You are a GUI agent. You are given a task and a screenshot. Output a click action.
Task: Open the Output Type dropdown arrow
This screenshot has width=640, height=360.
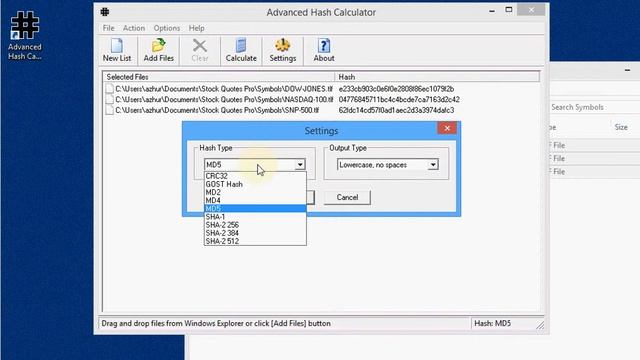click(x=433, y=164)
